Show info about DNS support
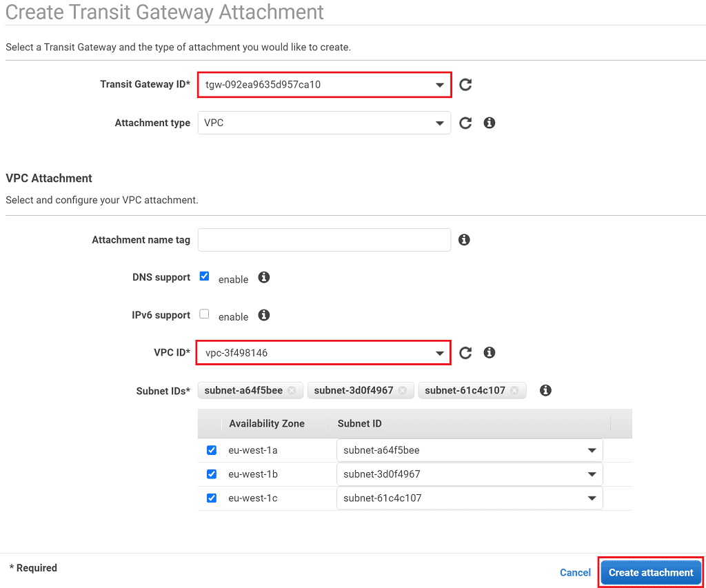 point(263,277)
